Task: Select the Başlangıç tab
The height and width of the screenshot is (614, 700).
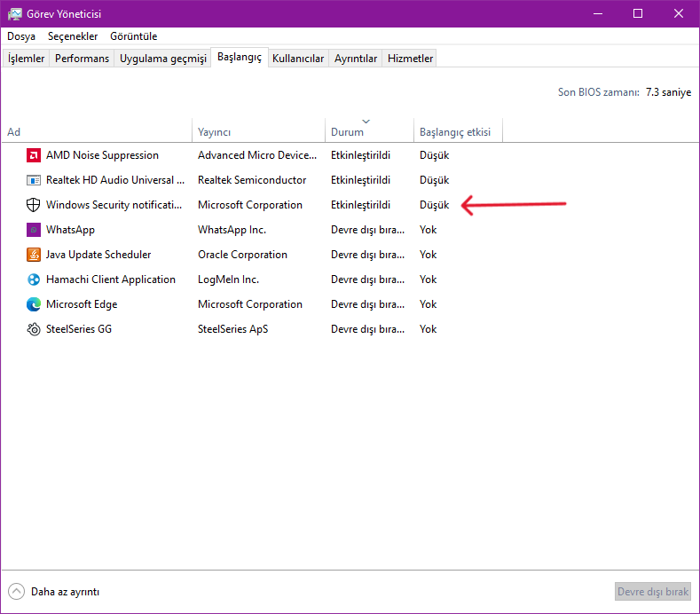Action: tap(240, 57)
